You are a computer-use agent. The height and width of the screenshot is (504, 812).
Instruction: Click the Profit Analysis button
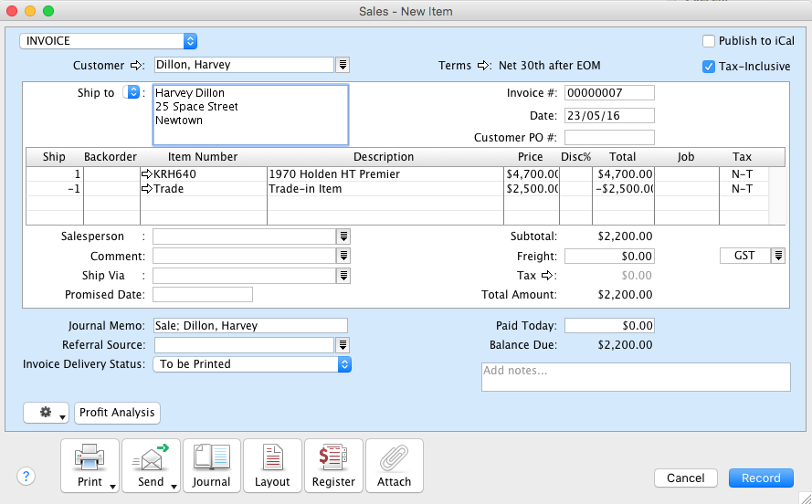118,413
